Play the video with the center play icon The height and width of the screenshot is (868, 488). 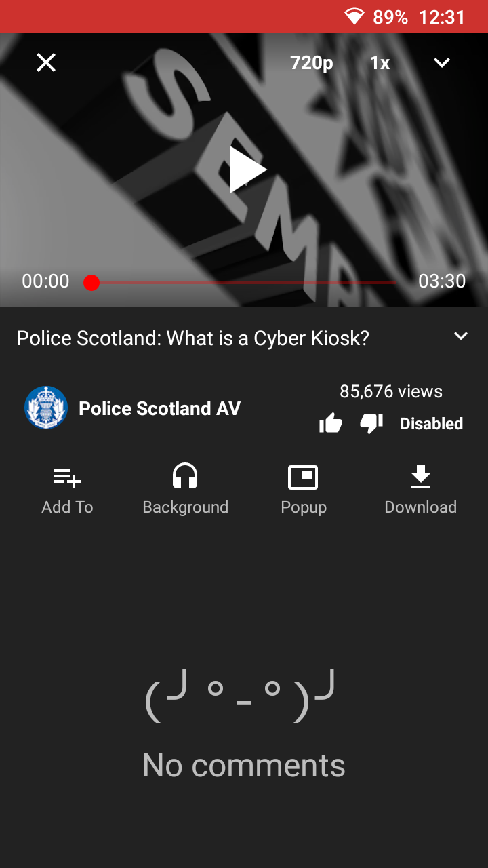pyautogui.click(x=247, y=170)
